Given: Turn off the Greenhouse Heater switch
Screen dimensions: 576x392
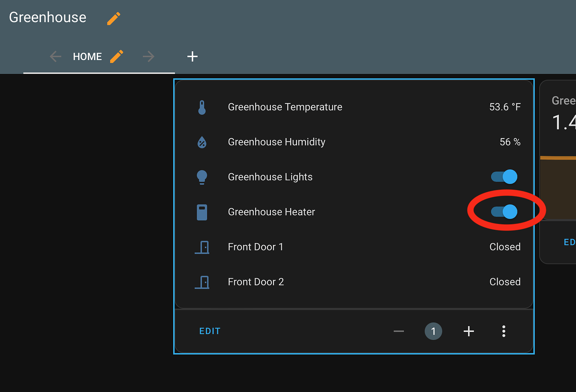Looking at the screenshot, I should [504, 212].
